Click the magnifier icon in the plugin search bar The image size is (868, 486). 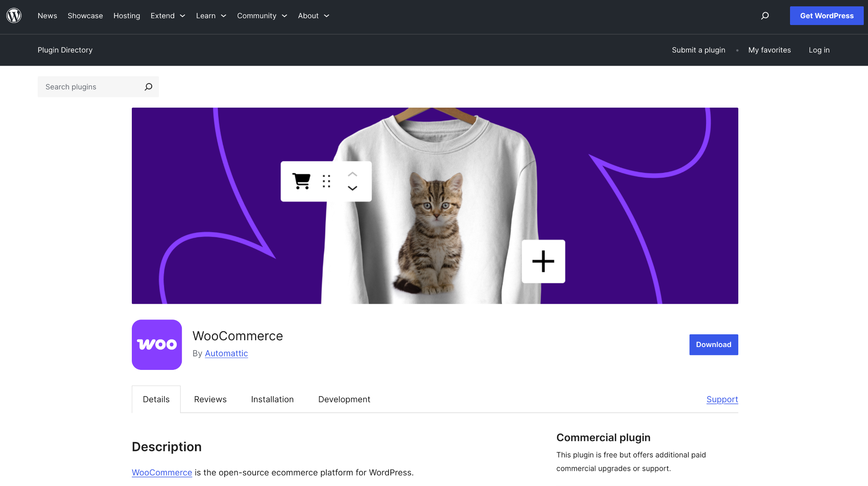pyautogui.click(x=148, y=86)
